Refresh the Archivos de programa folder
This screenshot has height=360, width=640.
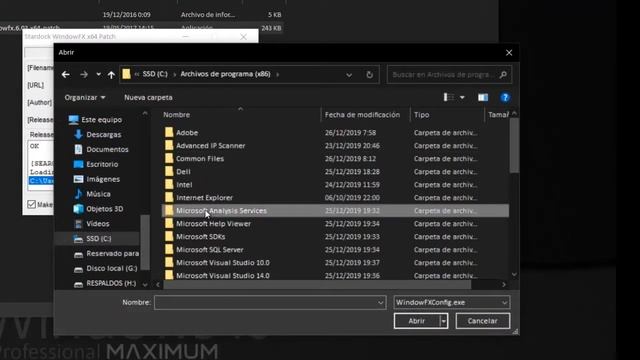[369, 75]
